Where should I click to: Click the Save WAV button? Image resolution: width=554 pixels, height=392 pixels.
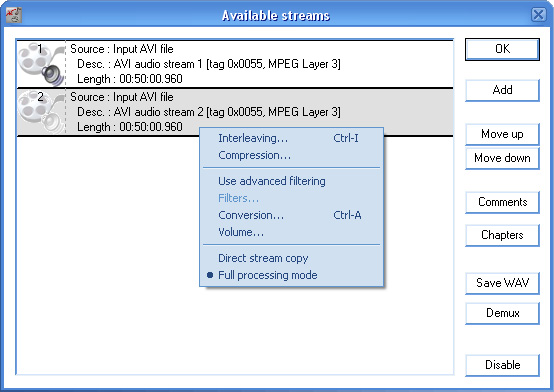pyautogui.click(x=502, y=283)
